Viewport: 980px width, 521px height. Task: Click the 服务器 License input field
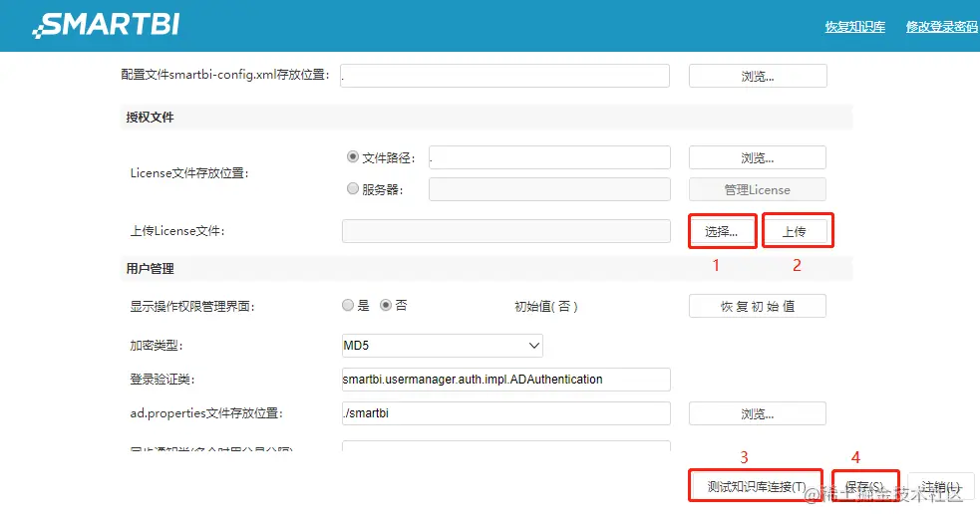(x=549, y=189)
